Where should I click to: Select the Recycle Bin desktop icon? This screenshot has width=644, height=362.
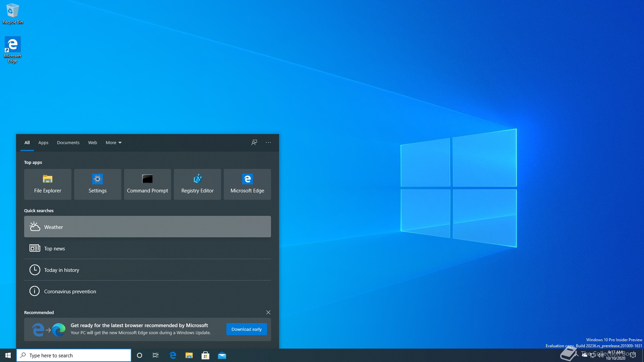point(13,13)
